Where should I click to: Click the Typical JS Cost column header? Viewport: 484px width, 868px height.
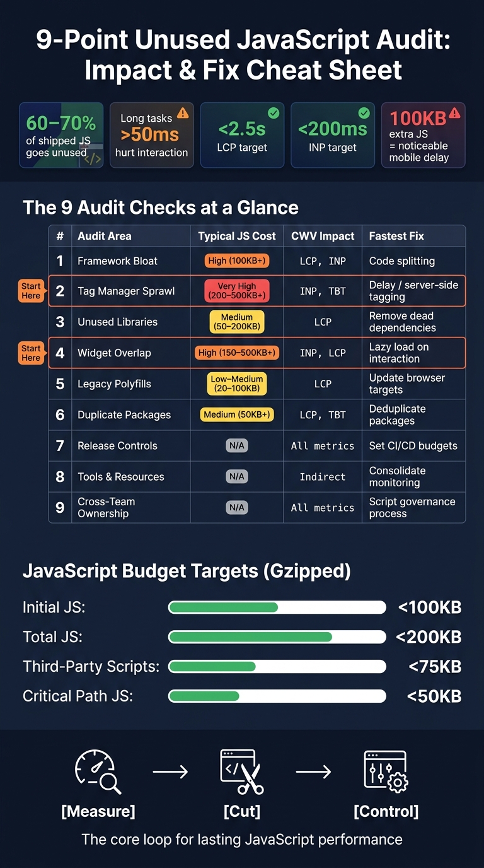[x=237, y=236]
